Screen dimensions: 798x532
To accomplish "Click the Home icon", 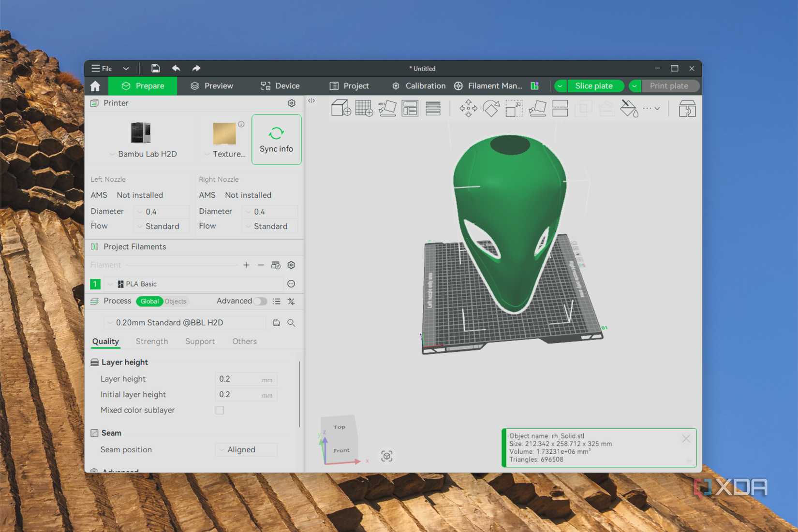I will click(95, 86).
